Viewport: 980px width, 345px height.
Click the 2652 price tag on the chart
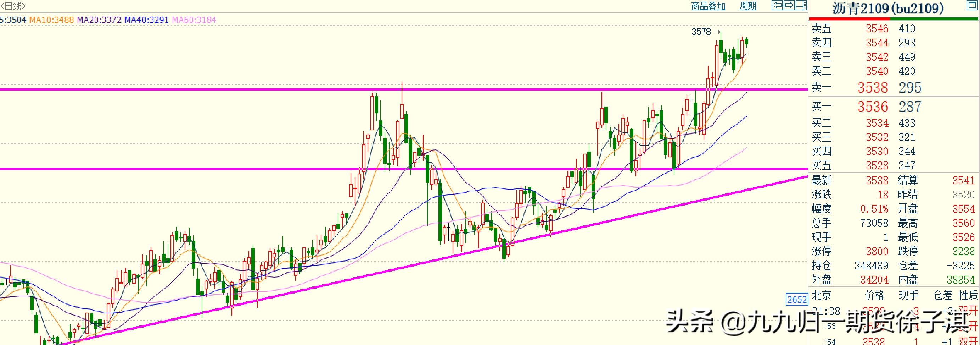[x=797, y=300]
